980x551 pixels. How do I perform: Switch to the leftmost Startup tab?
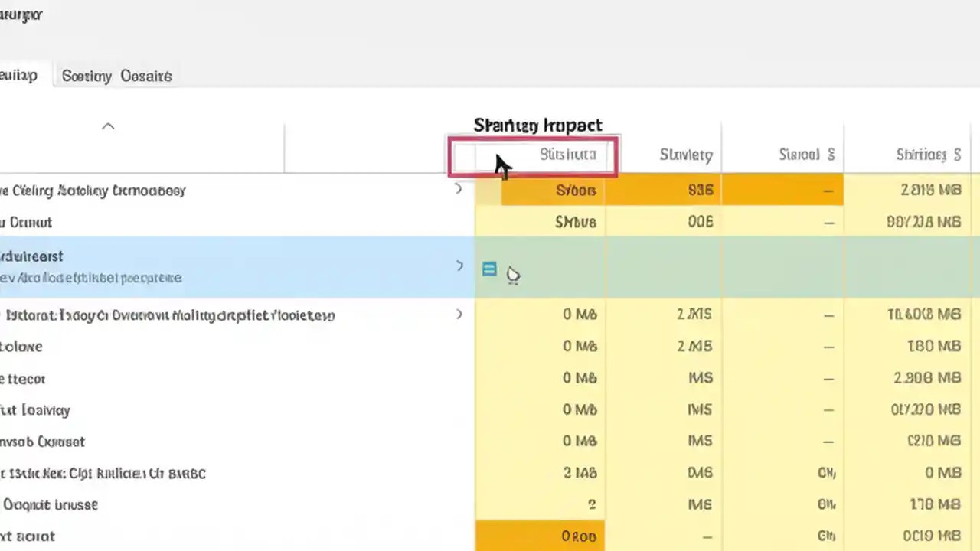coord(17,75)
